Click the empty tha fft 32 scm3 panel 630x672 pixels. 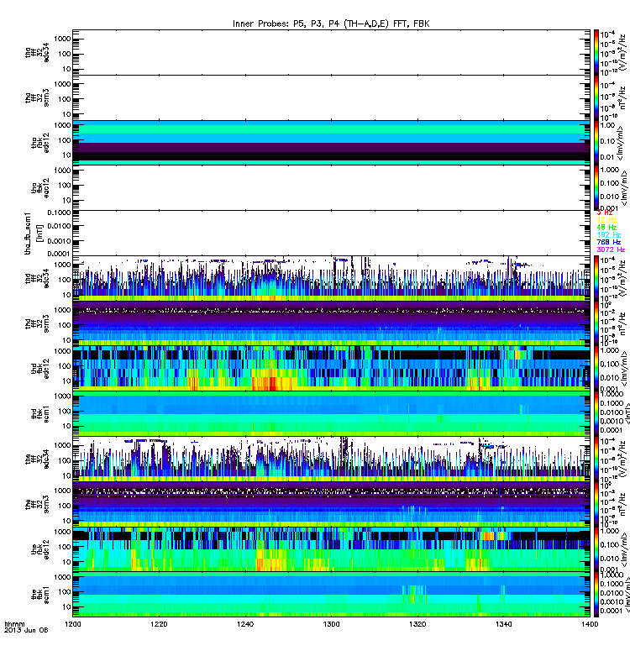pos(331,97)
